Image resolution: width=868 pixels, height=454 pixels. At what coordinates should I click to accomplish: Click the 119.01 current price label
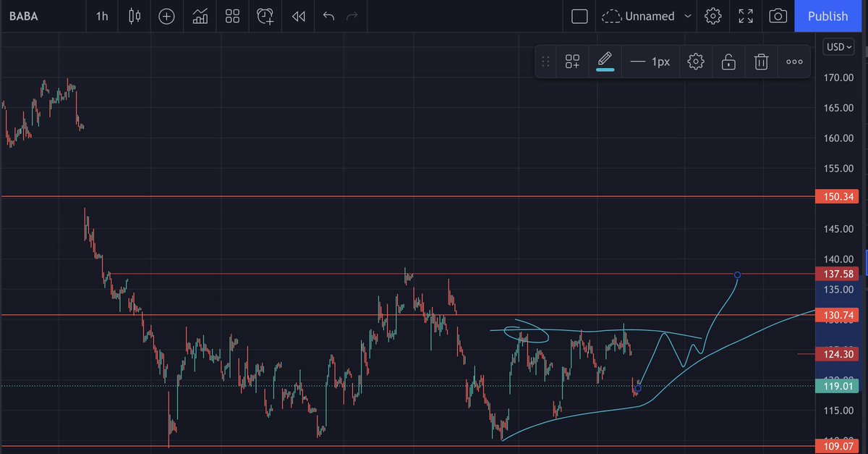pos(839,386)
